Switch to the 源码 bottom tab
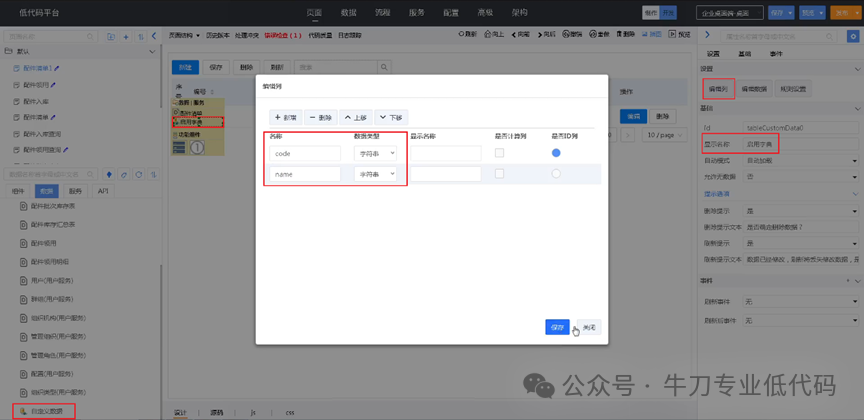This screenshot has height=420, width=864. (x=215, y=412)
